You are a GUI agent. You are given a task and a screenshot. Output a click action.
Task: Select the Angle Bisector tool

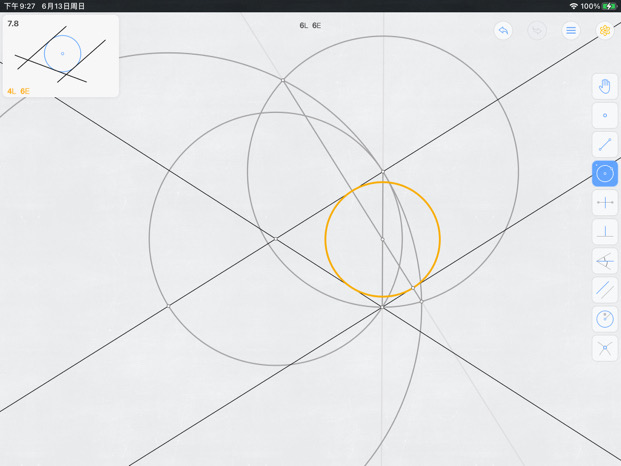click(605, 261)
